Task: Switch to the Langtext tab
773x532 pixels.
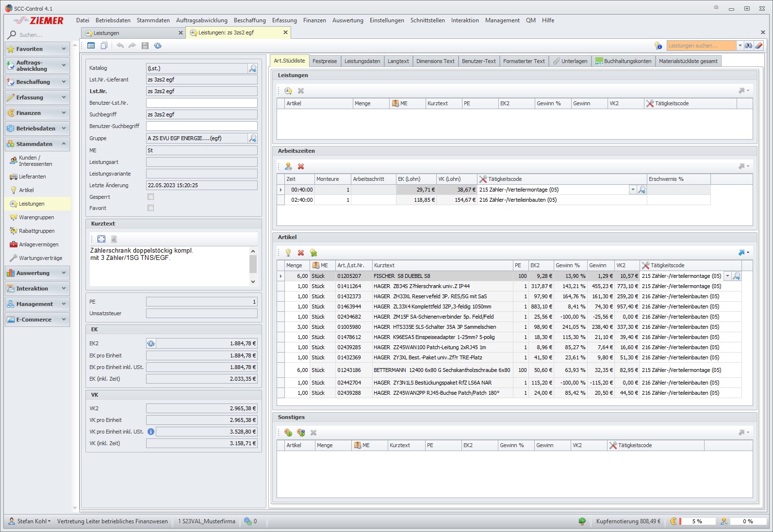Action: (x=398, y=61)
